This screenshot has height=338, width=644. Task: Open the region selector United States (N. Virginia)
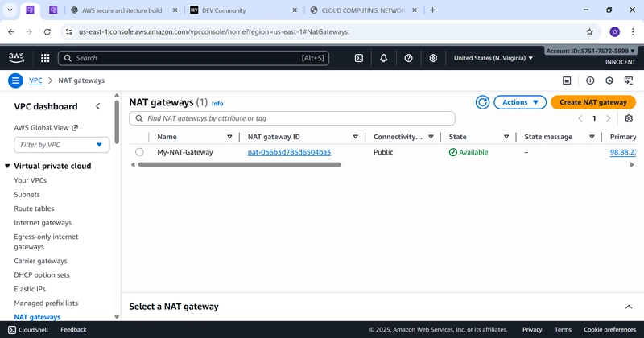[x=493, y=58]
